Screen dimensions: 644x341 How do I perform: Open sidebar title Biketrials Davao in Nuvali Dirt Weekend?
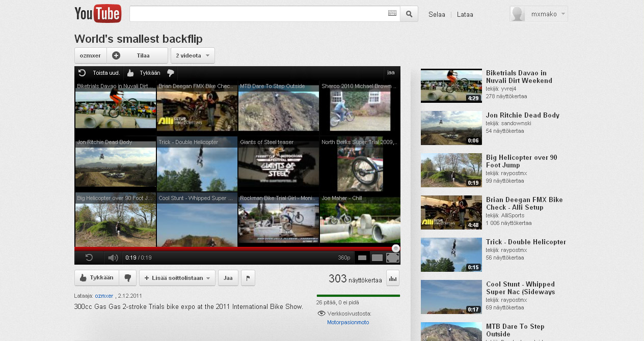(519, 77)
